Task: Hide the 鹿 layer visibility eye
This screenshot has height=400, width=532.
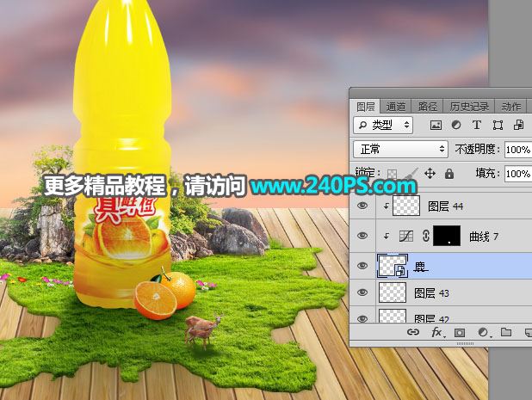Action: click(362, 266)
